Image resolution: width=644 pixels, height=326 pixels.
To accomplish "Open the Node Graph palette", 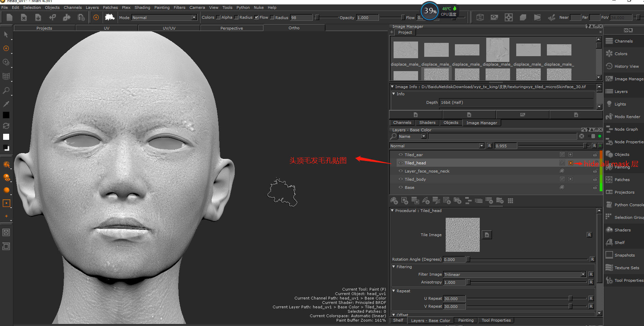I will [x=626, y=129].
